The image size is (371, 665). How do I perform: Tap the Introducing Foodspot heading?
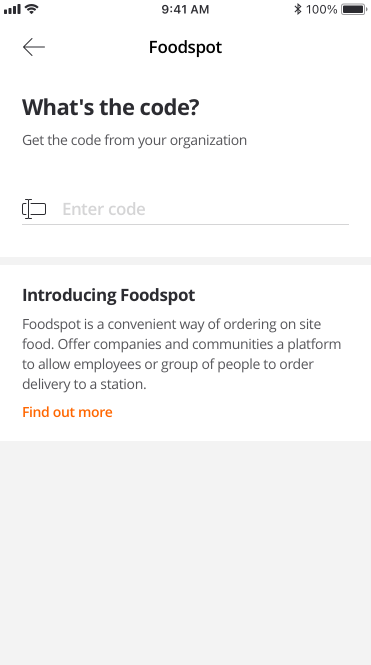pos(109,295)
